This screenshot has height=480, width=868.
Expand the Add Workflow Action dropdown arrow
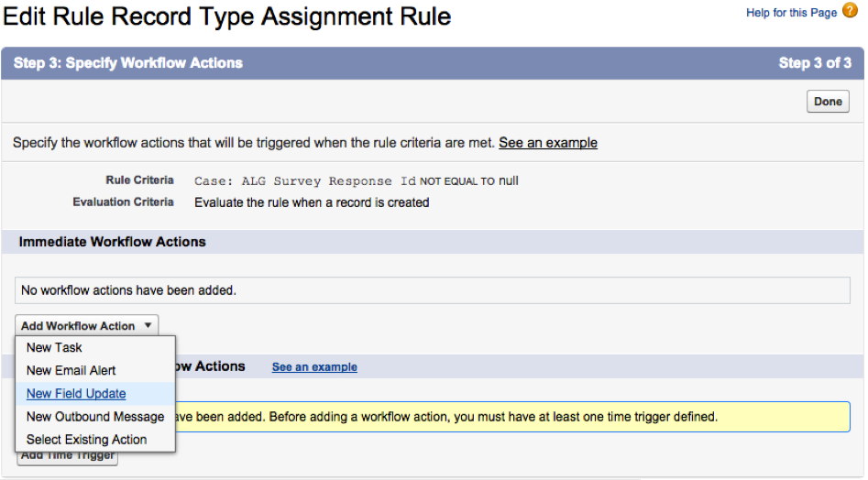click(148, 325)
